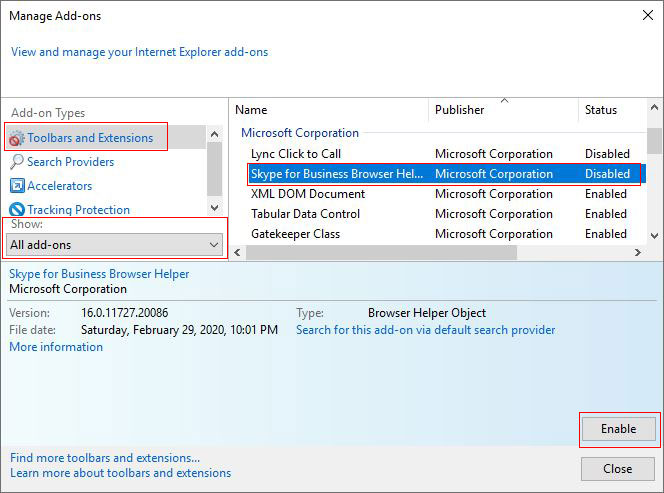Click down arrow of add-on list scrollbar

(654, 235)
